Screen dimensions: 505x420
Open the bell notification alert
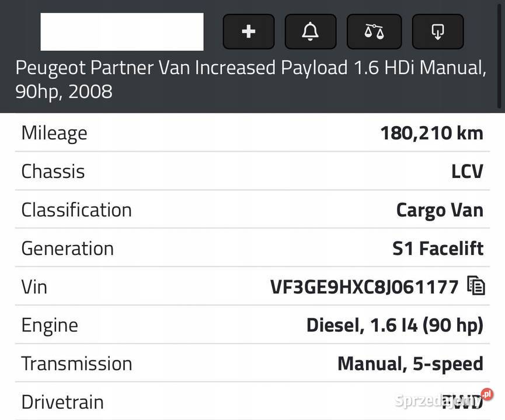tap(311, 32)
